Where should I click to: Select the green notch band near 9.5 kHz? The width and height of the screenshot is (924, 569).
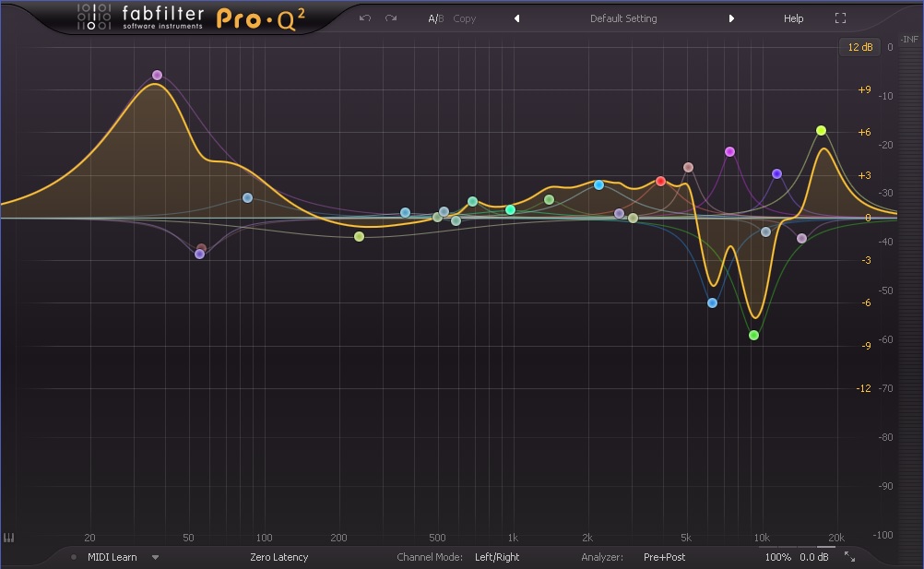pyautogui.click(x=753, y=335)
